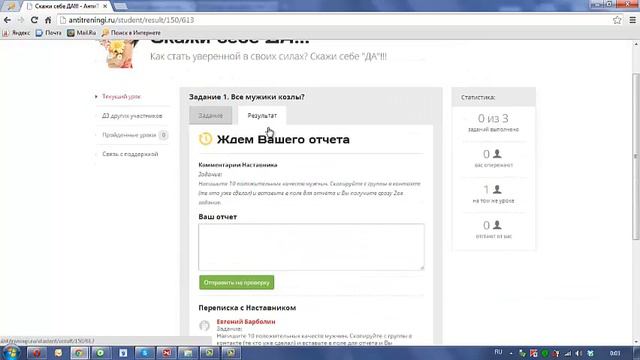Click the mentor avatar icon
This screenshot has height=360, width=640.
click(204, 325)
